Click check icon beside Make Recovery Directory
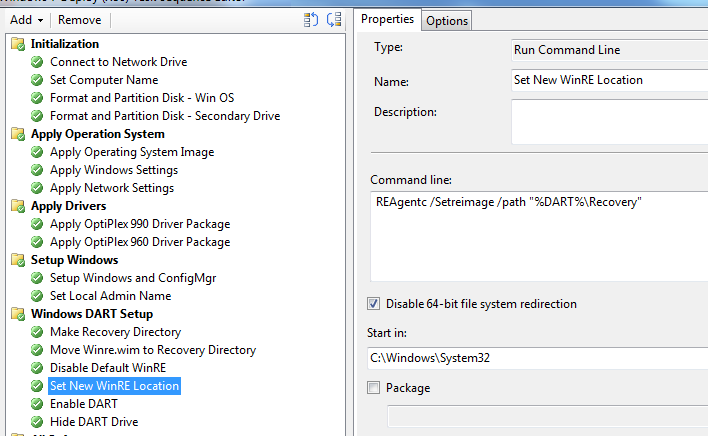Screen dimensions: 708x436 [37, 332]
